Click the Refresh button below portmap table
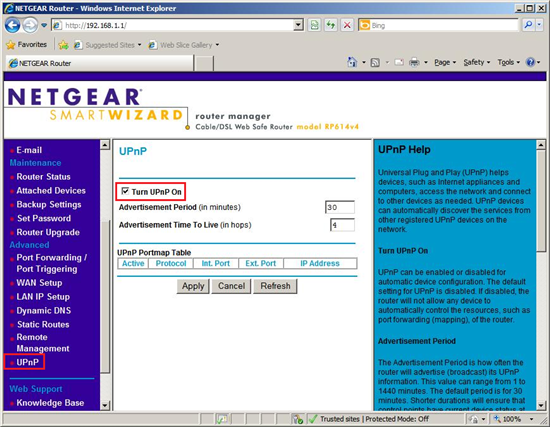Viewport: 550px width, 427px height. [x=275, y=286]
